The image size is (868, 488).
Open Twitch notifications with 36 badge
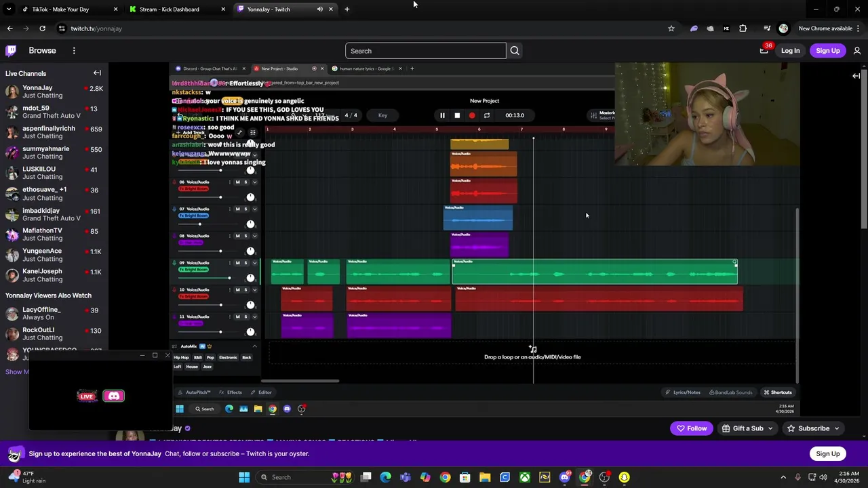(x=764, y=50)
